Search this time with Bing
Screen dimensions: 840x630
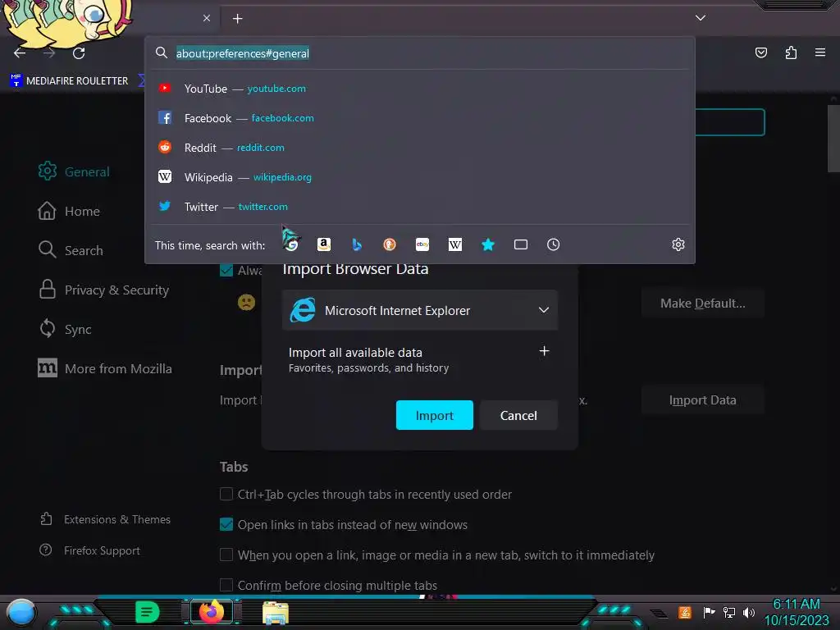[357, 244]
